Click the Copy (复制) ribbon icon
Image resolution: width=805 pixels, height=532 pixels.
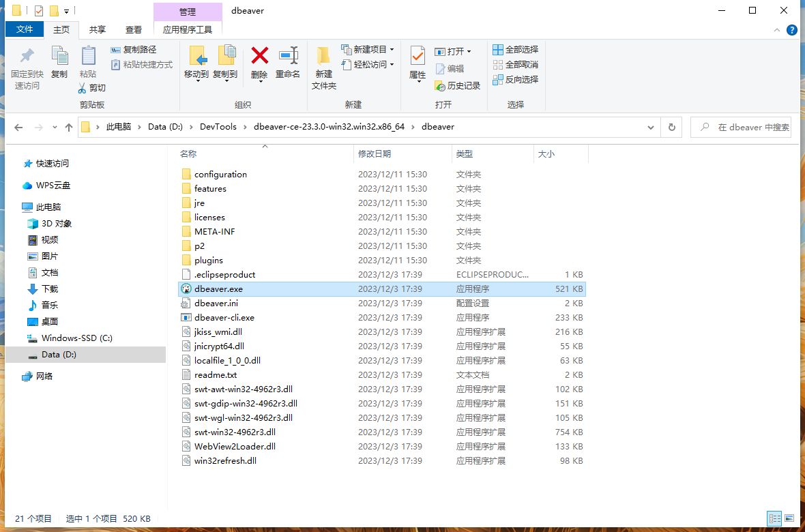click(x=59, y=55)
